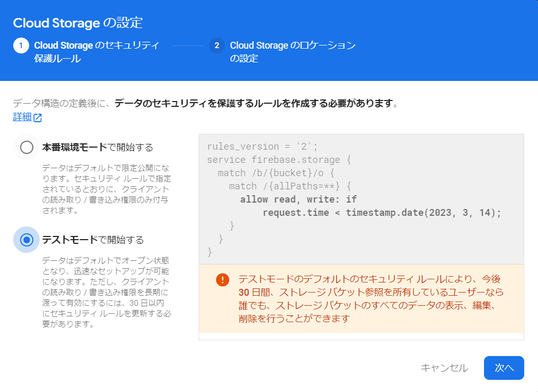This screenshot has width=538, height=392.
Task: Select the 本番環境モード radio button
Action: (x=26, y=148)
